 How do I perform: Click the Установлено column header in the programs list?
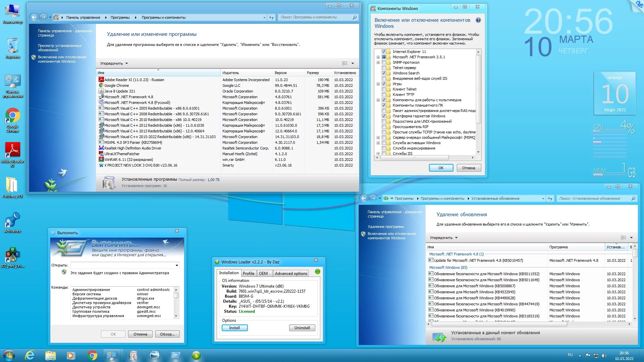coord(345,73)
